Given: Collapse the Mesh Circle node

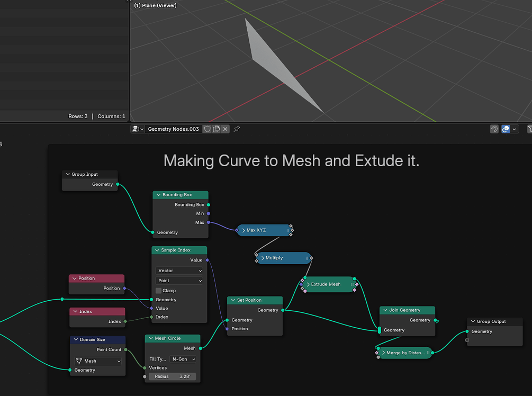Looking at the screenshot, I should coord(151,338).
